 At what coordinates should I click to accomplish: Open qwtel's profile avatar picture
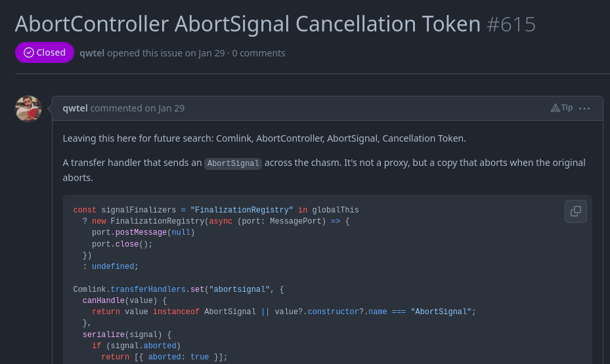(28, 109)
